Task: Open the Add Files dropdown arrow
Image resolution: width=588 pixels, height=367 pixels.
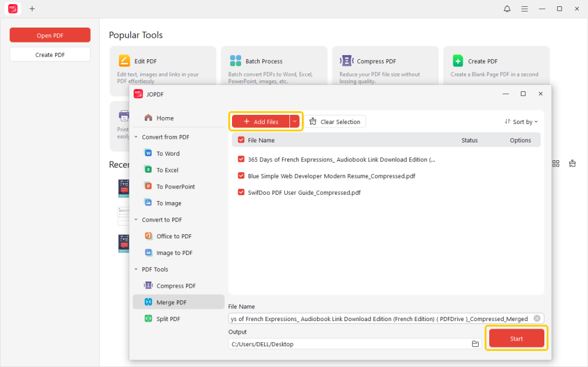Action: point(294,121)
